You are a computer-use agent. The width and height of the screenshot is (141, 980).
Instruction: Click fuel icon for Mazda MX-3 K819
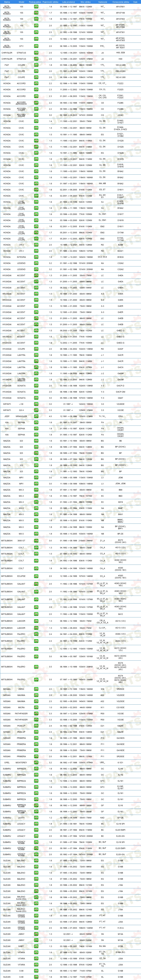36,502
